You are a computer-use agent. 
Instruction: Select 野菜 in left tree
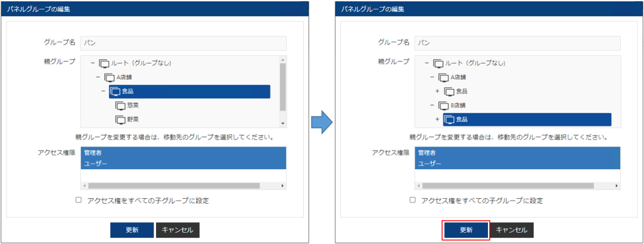click(x=133, y=119)
